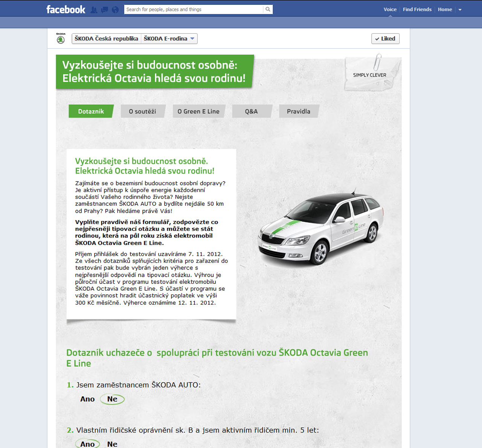482x448 pixels.
Task: Select the Dotazník tab
Action: (x=91, y=111)
